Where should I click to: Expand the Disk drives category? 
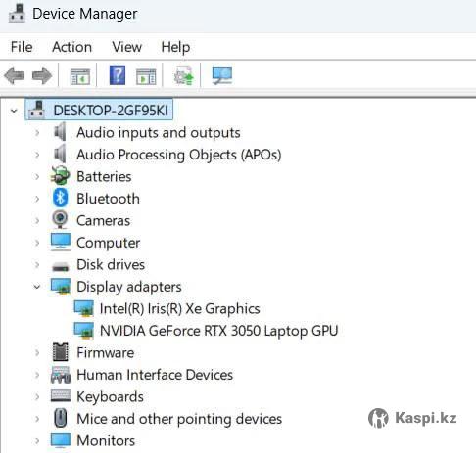tap(37, 264)
